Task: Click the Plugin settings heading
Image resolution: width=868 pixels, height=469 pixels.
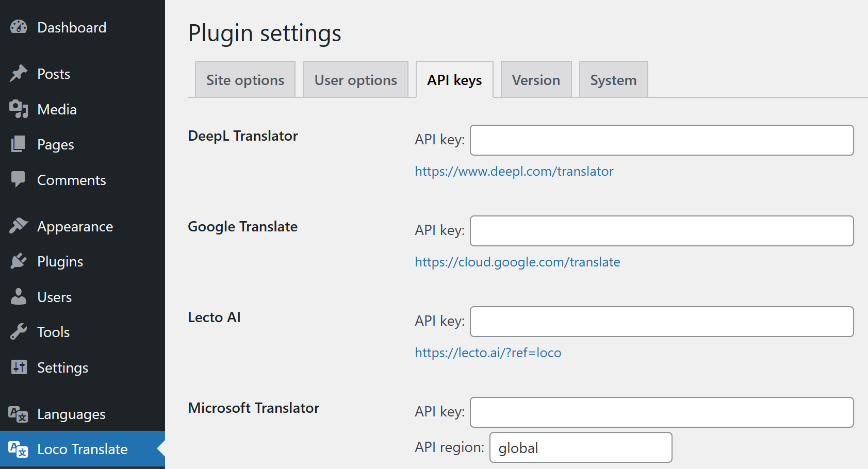Action: pos(265,33)
